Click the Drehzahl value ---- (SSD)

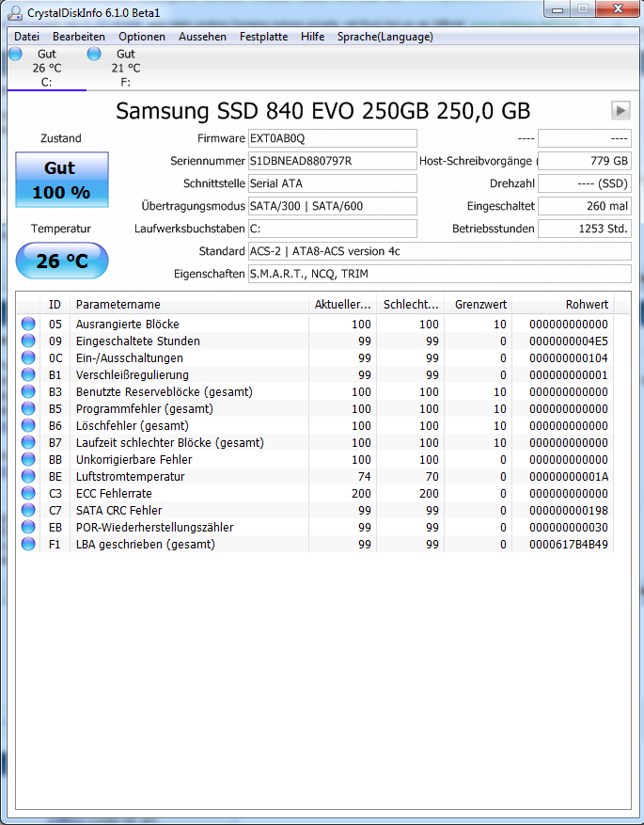coord(584,183)
